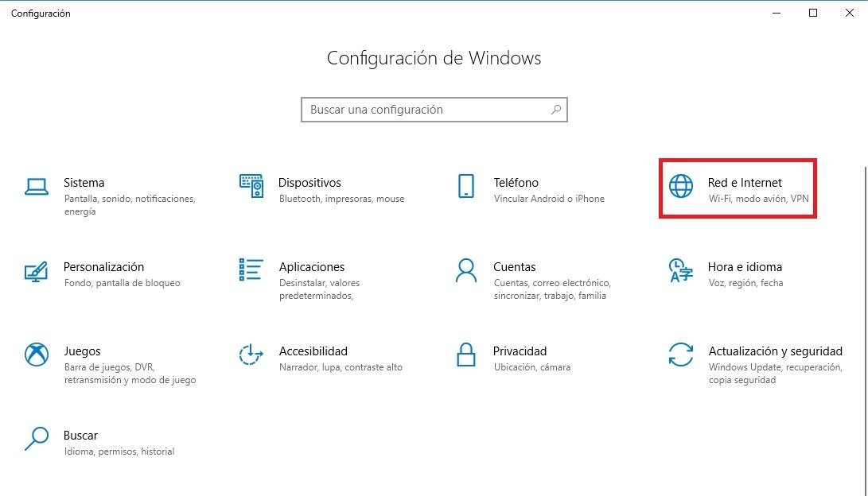This screenshot has height=496, width=868.
Task: Open the Cuentas settings title
Action: point(514,266)
